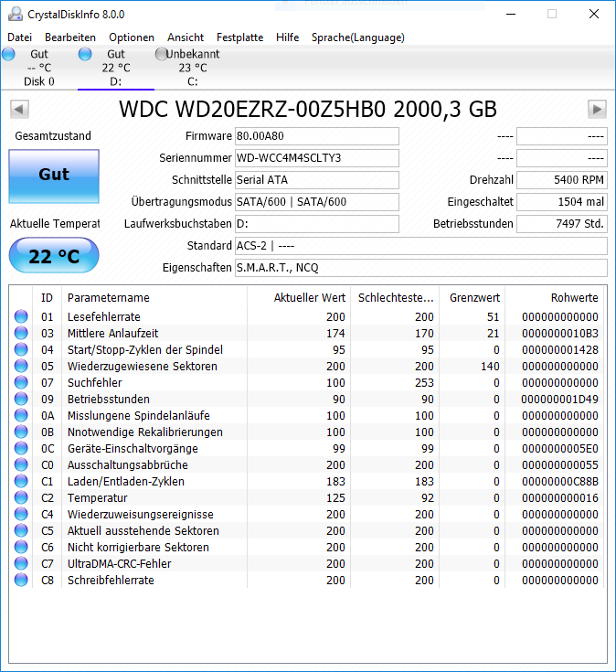This screenshot has width=616, height=672.
Task: Click gray Unbekannt status orb for drive C:
Action: [162, 55]
